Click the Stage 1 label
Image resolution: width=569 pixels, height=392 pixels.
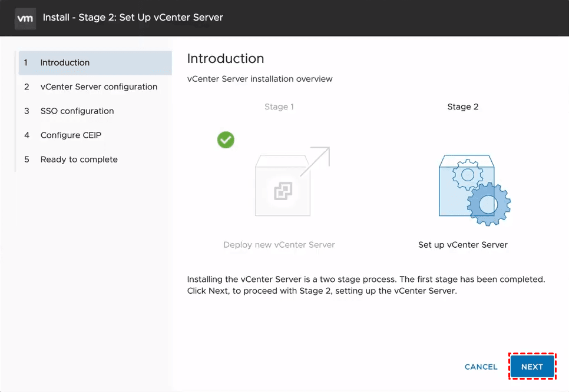click(279, 107)
